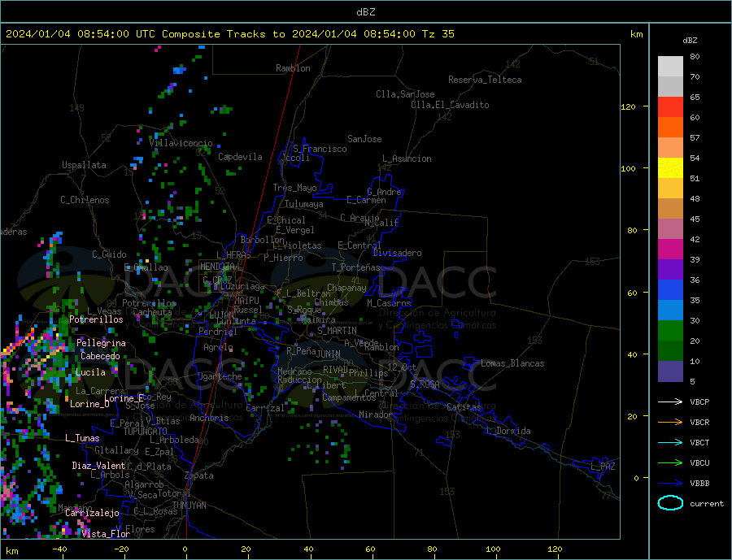This screenshot has width=732, height=560.
Task: Pick the dark orange swatch between 60 and 57
Action: [670, 128]
